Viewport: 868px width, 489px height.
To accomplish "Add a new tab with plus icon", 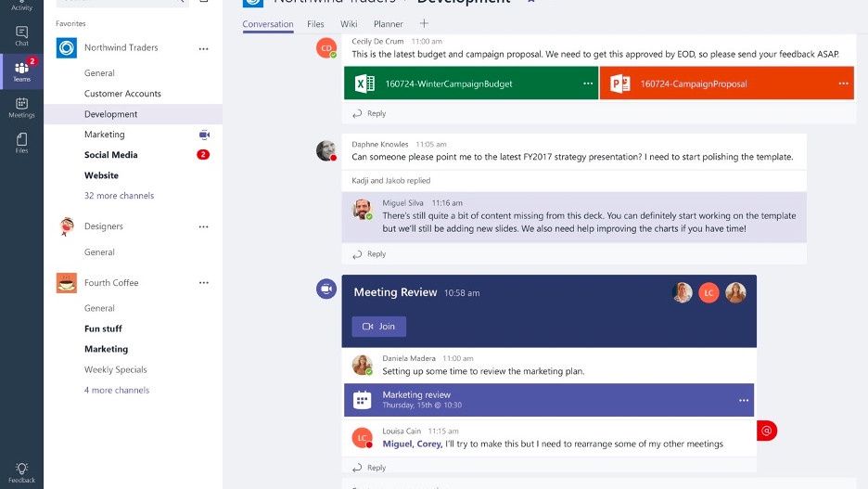I will pyautogui.click(x=424, y=23).
